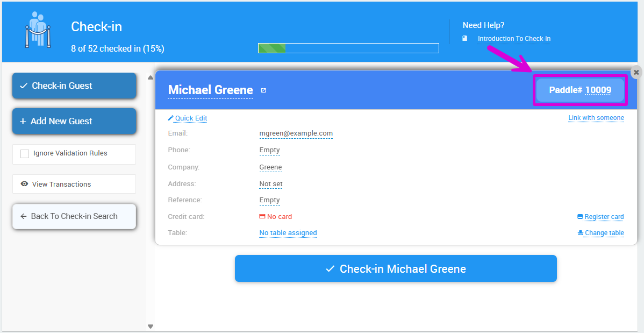Click Link with someone
Viewport: 644px width, 333px height.
596,118
